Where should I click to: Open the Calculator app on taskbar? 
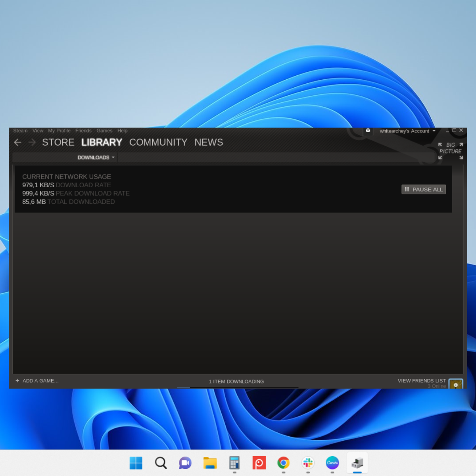[234, 463]
